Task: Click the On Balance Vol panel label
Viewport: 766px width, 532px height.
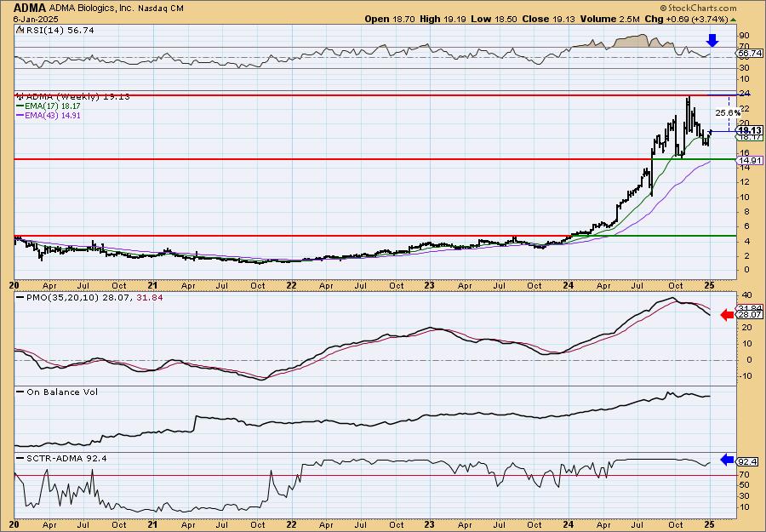Action: [61, 392]
